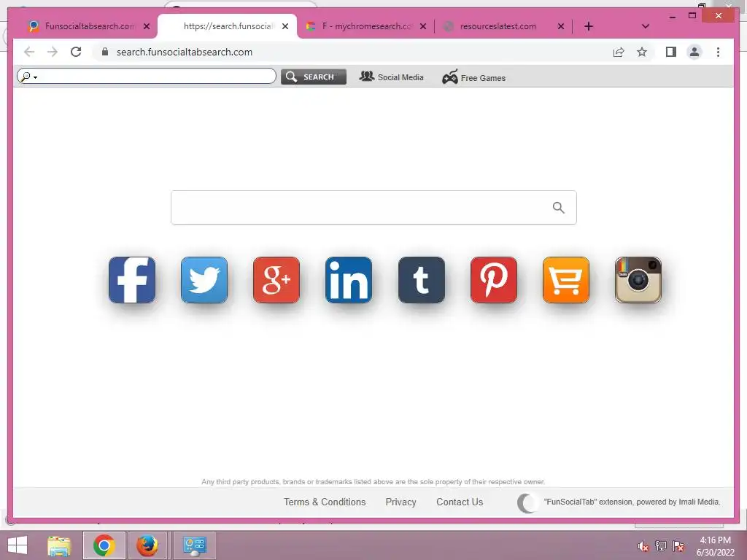Screen dimensions: 747x560
Task: Close the mychromesearch.com tab
Action: (x=423, y=26)
